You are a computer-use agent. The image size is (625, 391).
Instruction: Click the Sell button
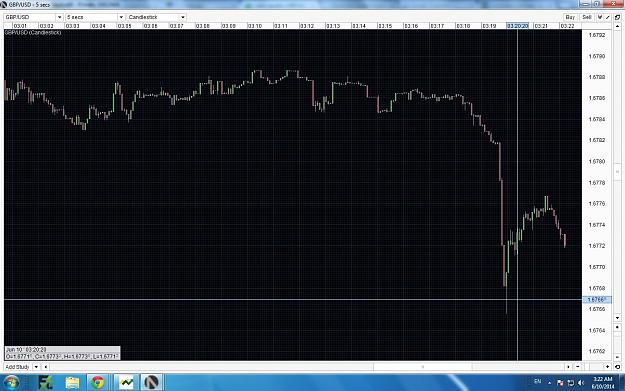587,17
